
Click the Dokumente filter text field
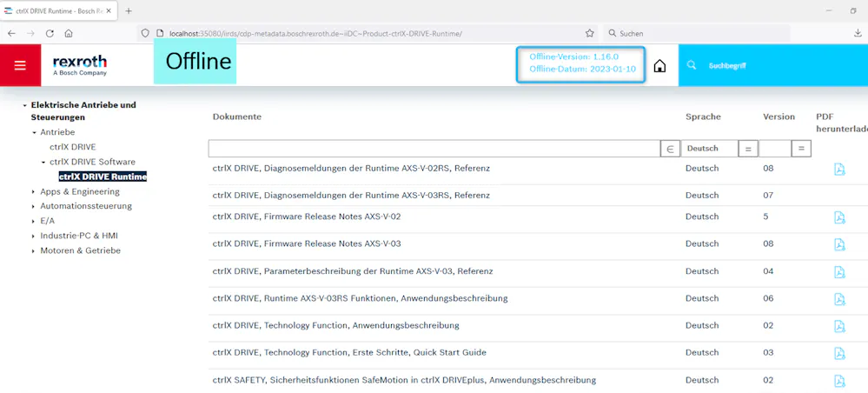(434, 149)
